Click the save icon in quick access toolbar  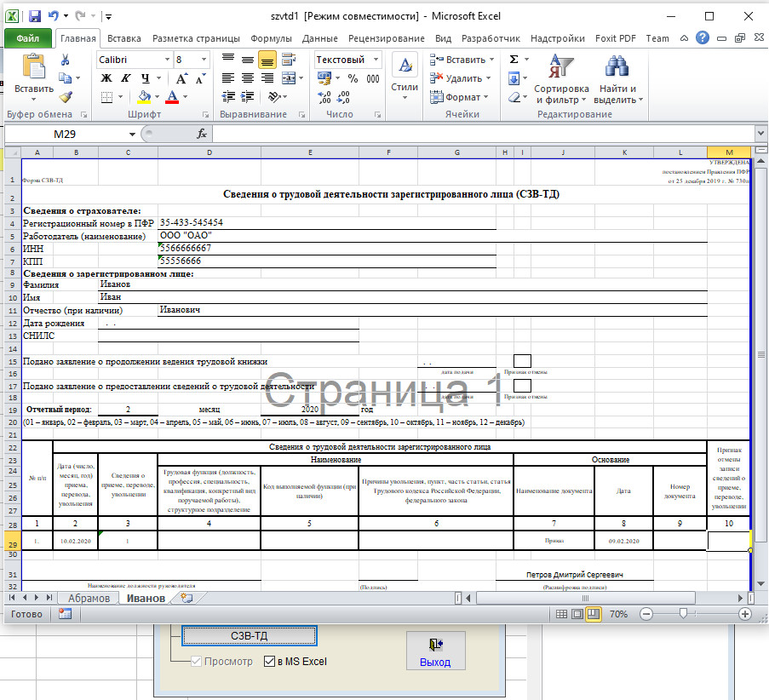tap(35, 16)
